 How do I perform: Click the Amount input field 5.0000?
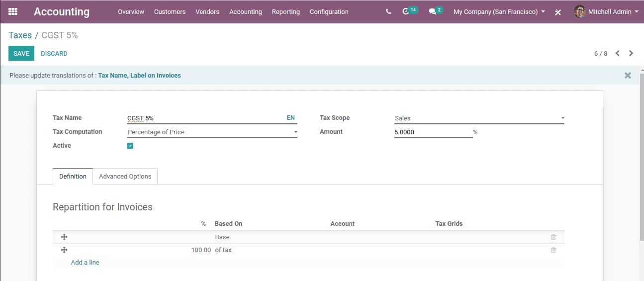point(433,132)
